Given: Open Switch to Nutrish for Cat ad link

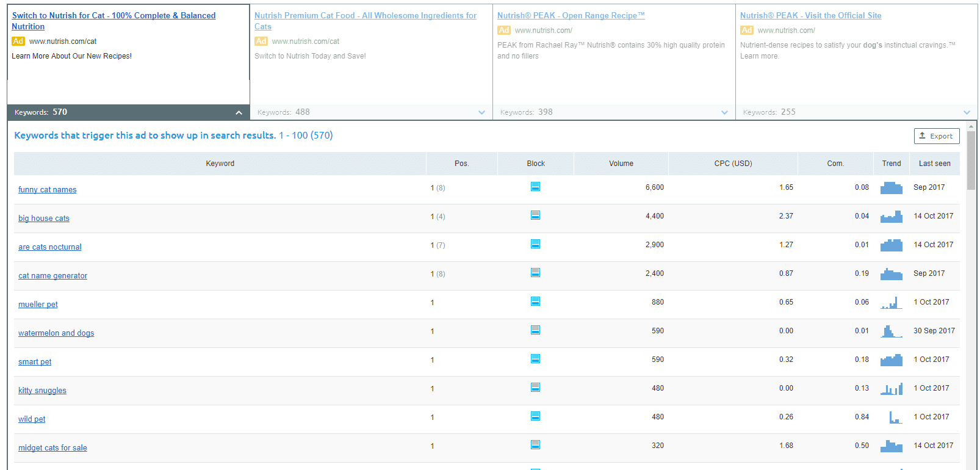Looking at the screenshot, I should click(113, 21).
